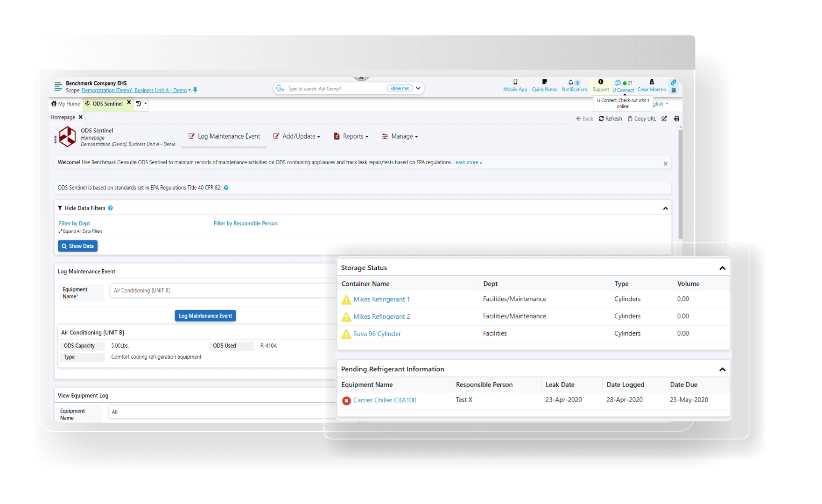The width and height of the screenshot is (822, 504).
Task: Print the page with printer icon
Action: [676, 119]
